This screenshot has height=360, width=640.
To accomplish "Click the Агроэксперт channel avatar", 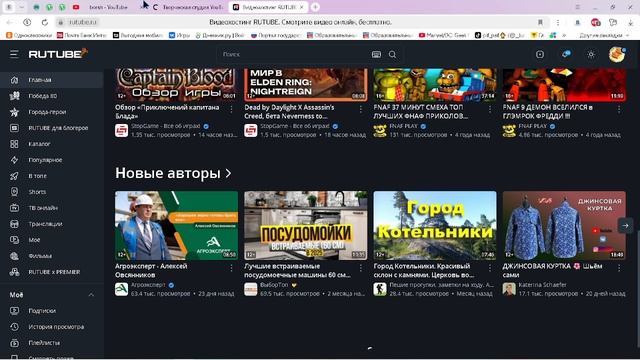I will pyautogui.click(x=122, y=289).
